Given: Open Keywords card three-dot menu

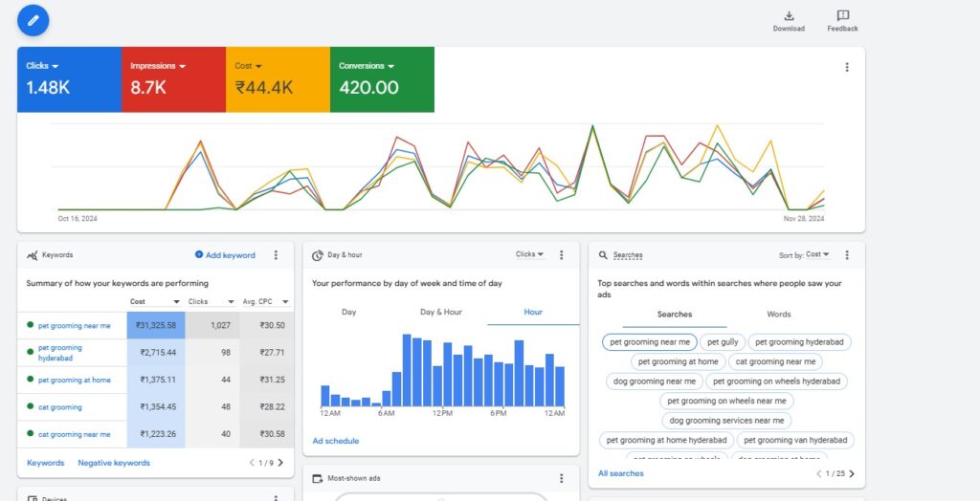Looking at the screenshot, I should 276,255.
